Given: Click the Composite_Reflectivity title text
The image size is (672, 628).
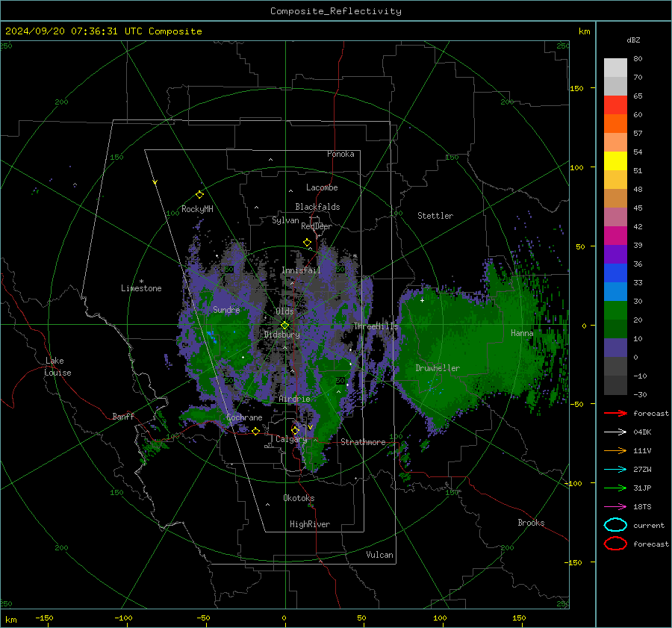Looking at the screenshot, I should [x=336, y=11].
